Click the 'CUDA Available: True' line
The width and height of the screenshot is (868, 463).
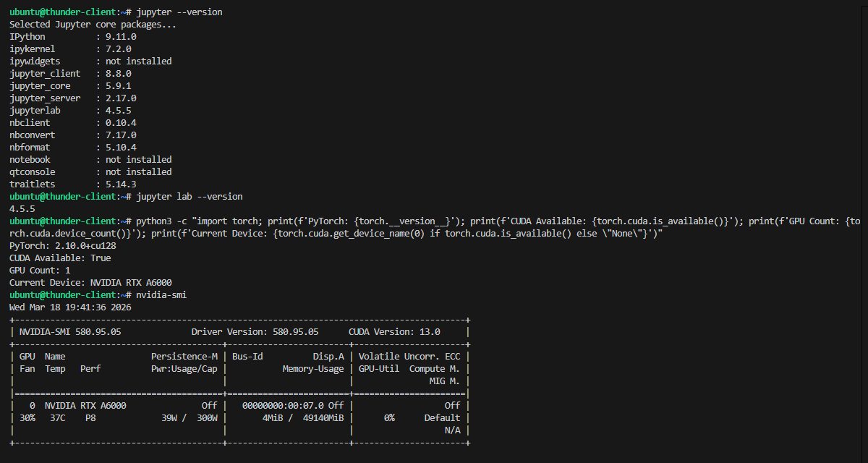(60, 258)
